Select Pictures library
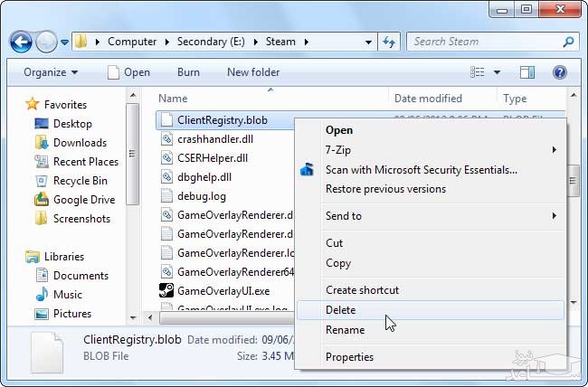 63,314
